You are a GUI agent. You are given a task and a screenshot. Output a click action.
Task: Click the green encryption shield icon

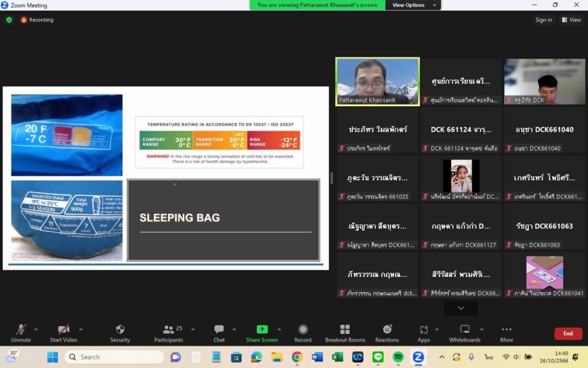point(9,20)
